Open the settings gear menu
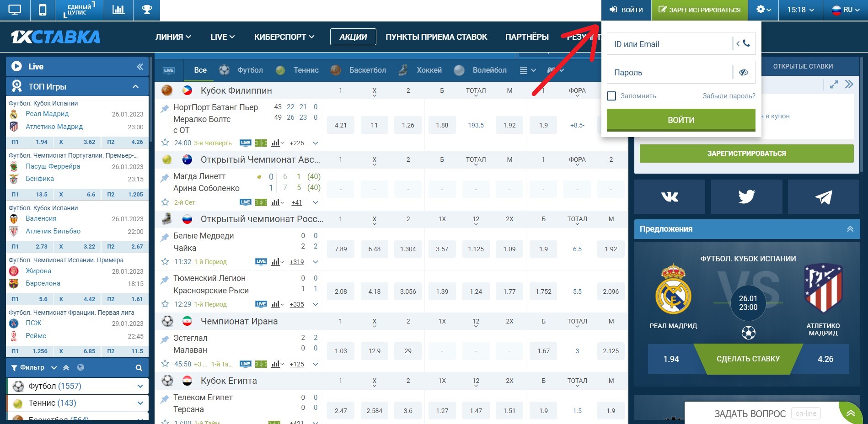Viewport: 868px width, 424px height. click(x=764, y=10)
